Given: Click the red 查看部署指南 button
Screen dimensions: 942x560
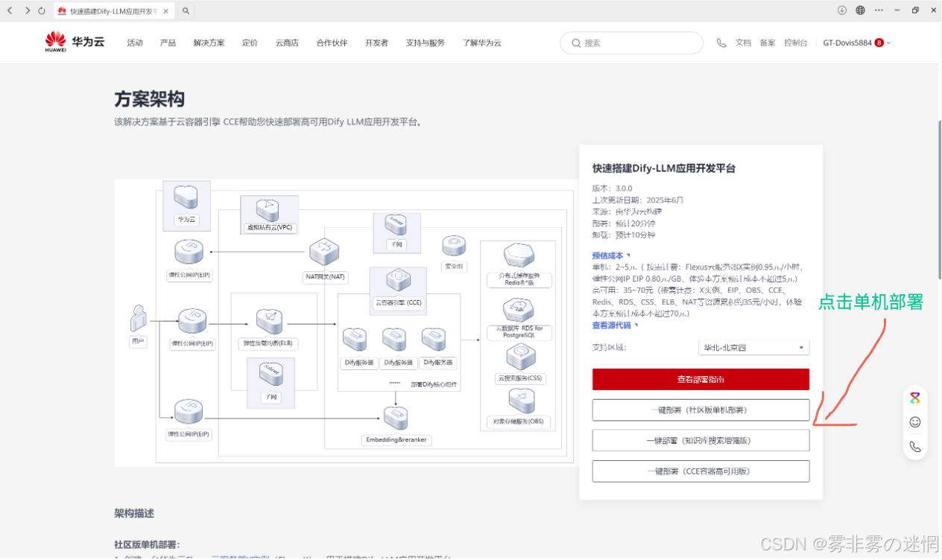Looking at the screenshot, I should pos(701,379).
